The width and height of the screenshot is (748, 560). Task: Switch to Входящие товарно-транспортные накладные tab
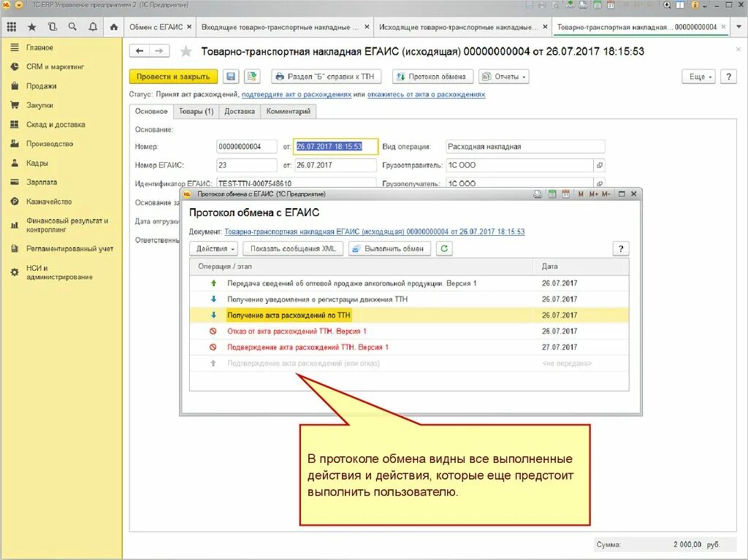280,27
